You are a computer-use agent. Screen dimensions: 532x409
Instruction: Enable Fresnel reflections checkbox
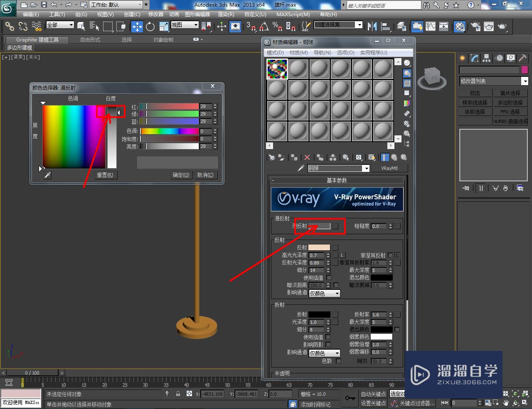click(x=390, y=255)
